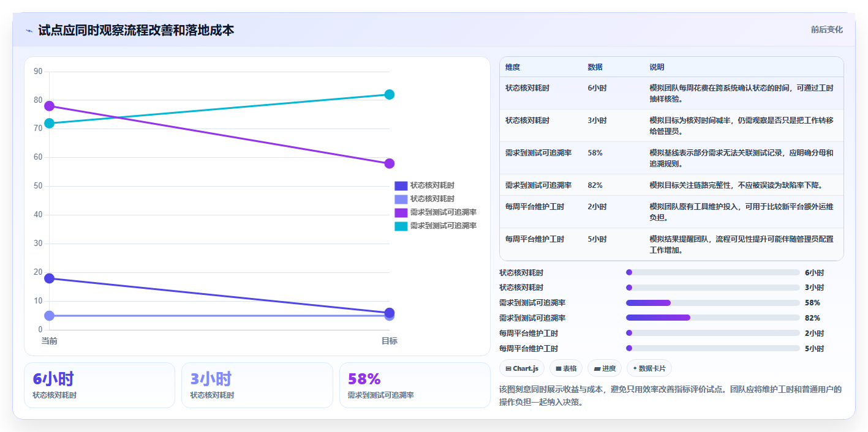The height and width of the screenshot is (432, 868).
Task: Click the 维度 table column header
Action: (x=513, y=67)
